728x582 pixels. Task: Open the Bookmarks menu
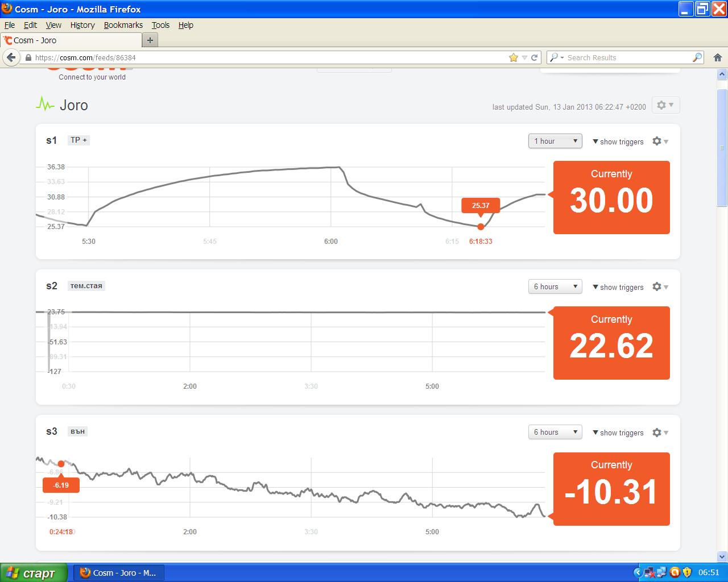[x=123, y=25]
